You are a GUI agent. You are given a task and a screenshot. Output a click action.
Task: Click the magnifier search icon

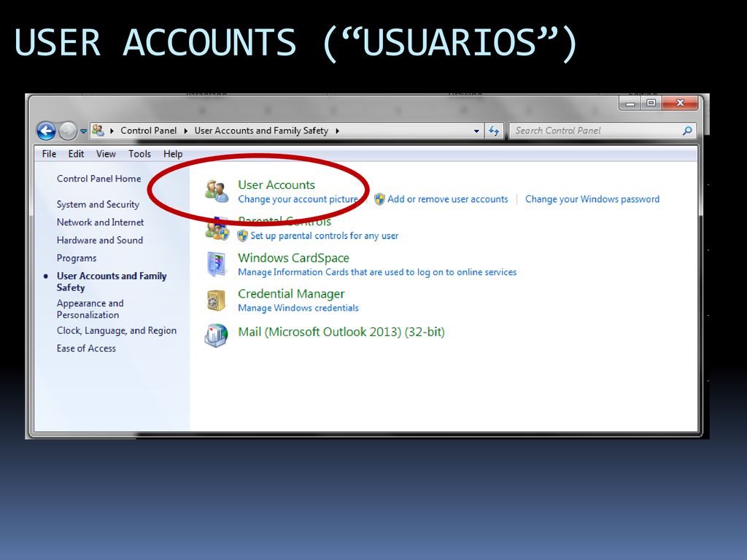coord(687,131)
